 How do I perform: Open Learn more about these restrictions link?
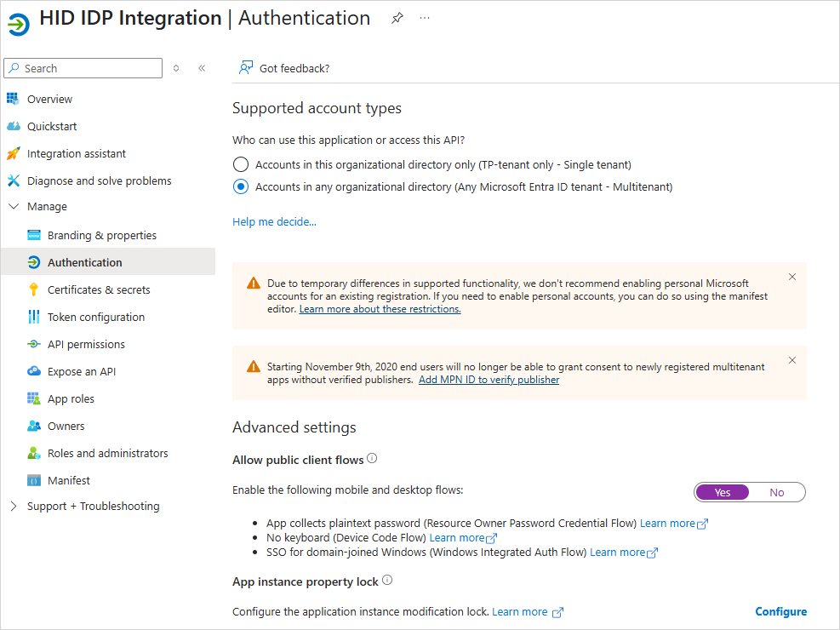tap(380, 309)
